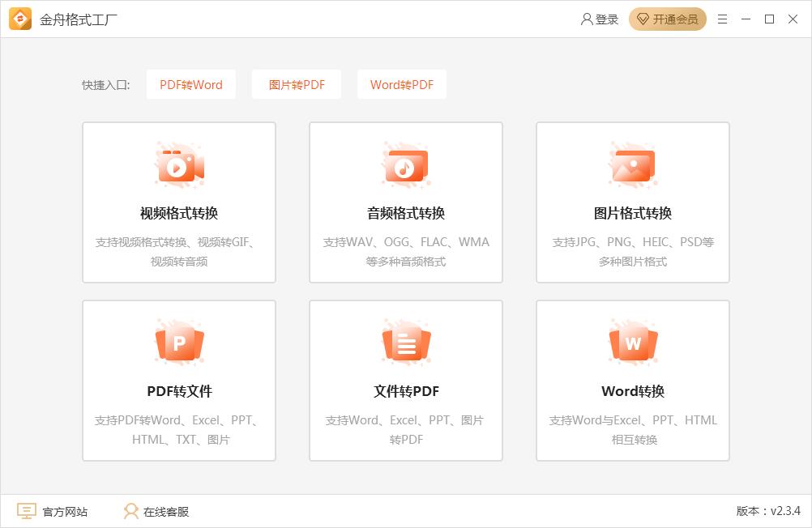Click the 音频格式转换 music folder icon
Screen dimensions: 812x528
click(x=405, y=164)
